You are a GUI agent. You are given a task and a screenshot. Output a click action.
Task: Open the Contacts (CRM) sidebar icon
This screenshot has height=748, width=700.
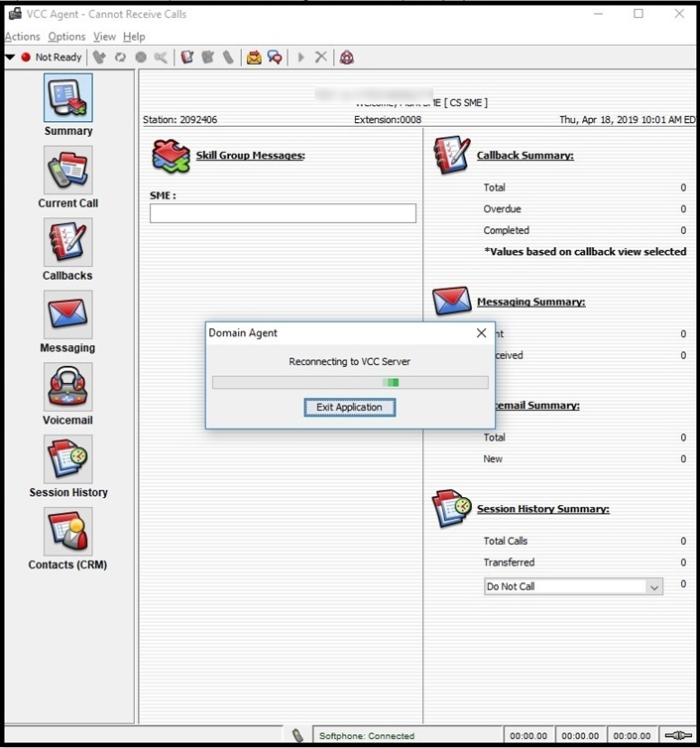[68, 532]
